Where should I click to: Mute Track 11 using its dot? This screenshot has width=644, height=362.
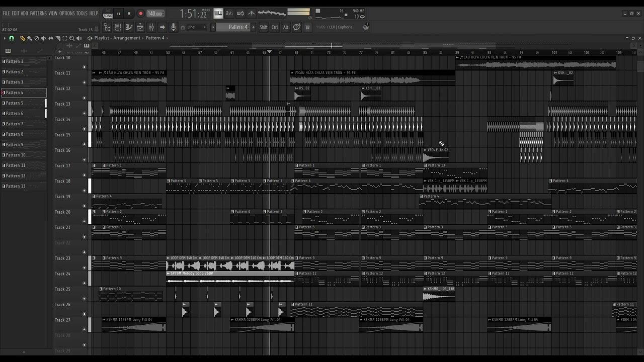84,82
